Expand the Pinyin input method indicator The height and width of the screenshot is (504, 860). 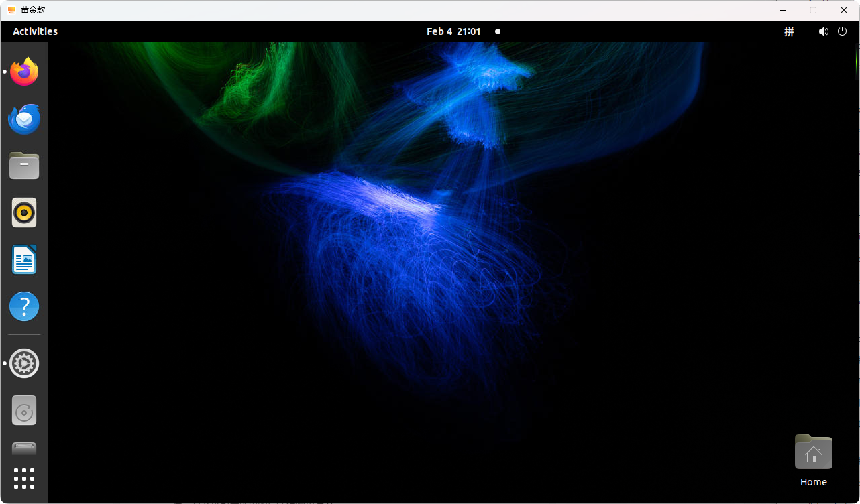[x=790, y=31]
